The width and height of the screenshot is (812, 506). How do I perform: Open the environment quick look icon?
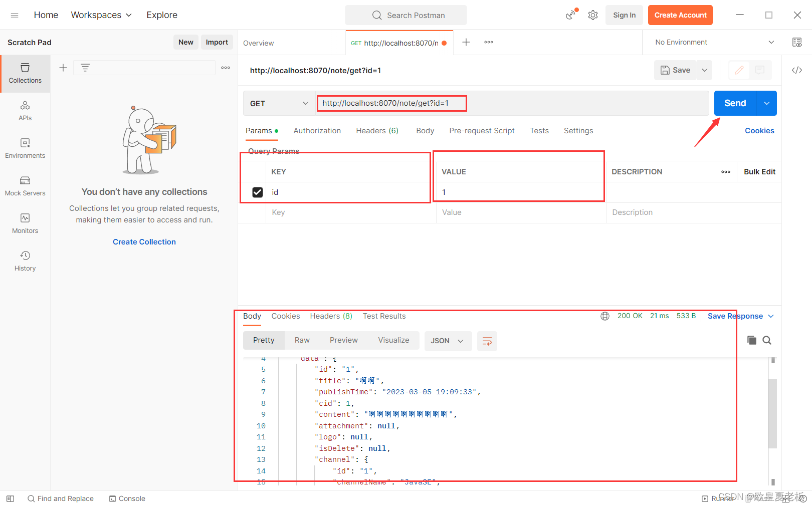pyautogui.click(x=797, y=42)
